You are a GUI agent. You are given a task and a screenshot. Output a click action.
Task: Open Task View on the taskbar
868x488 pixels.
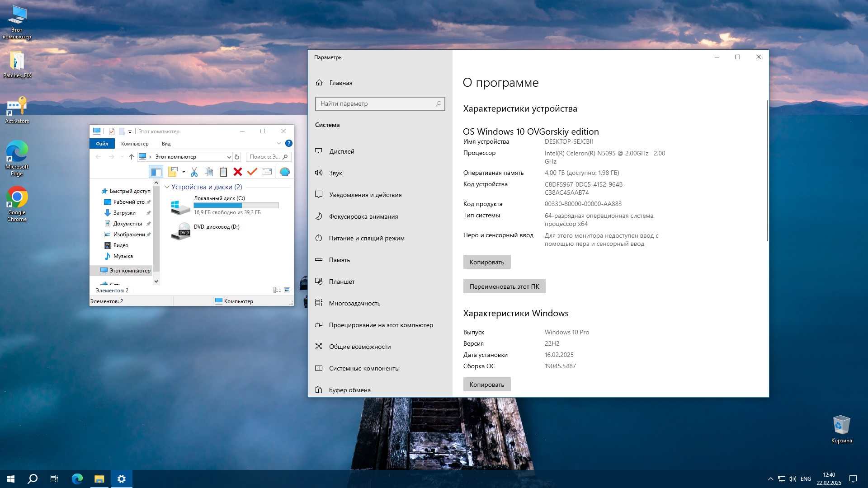tap(54, 479)
